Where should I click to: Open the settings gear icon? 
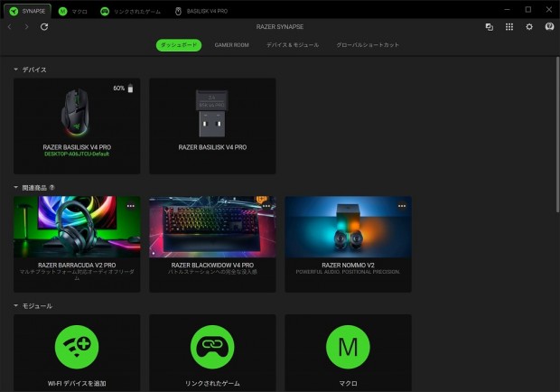[x=529, y=27]
